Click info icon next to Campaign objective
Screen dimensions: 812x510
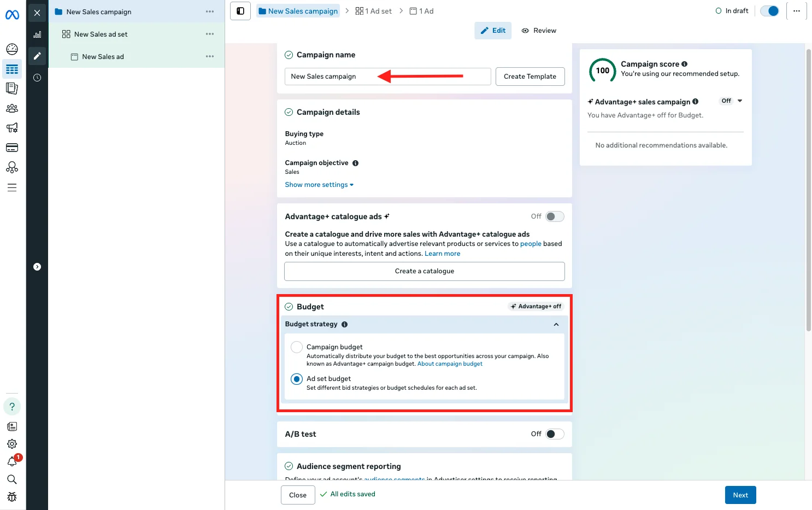[x=356, y=163]
